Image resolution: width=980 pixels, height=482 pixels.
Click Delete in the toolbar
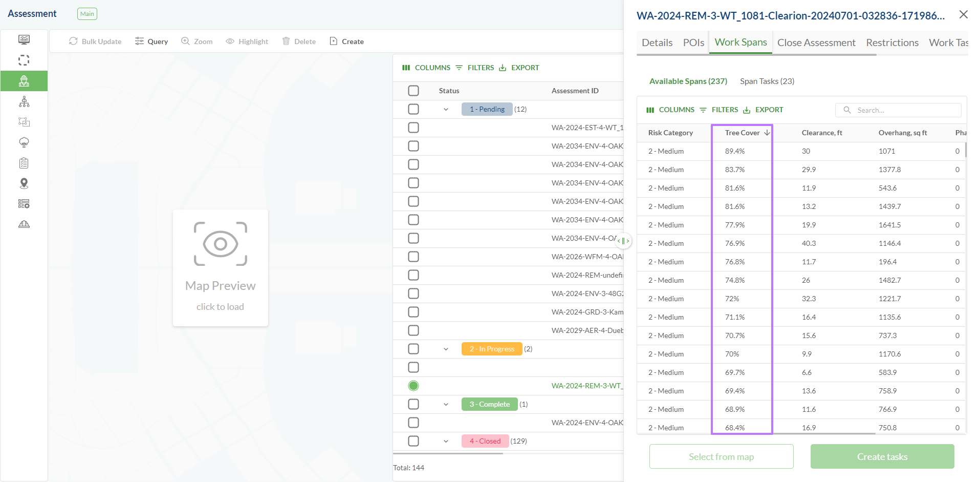299,41
